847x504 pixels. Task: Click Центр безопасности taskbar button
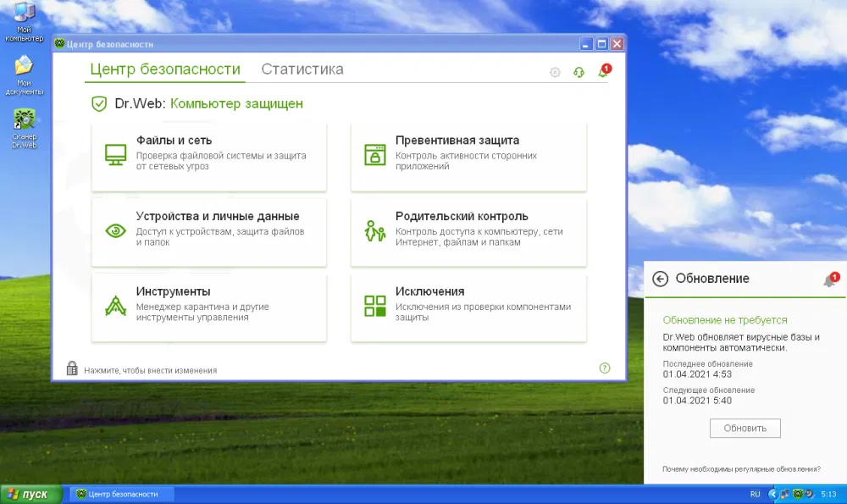point(123,494)
